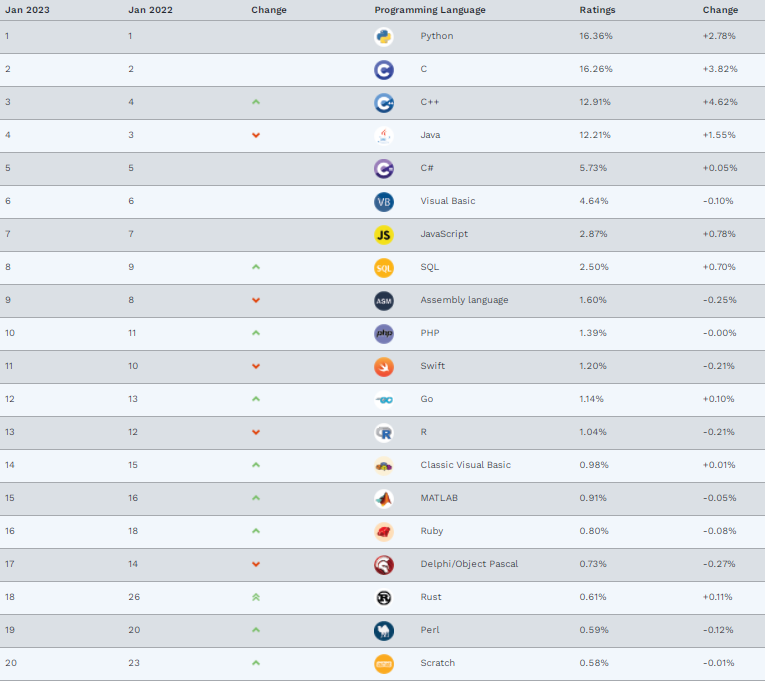Click the Ratings column header
Screen dimensions: 765x681
click(x=597, y=10)
